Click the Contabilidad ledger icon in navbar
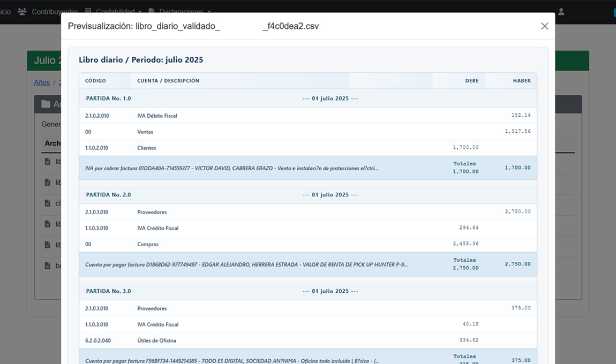The height and width of the screenshot is (364, 616). click(88, 11)
